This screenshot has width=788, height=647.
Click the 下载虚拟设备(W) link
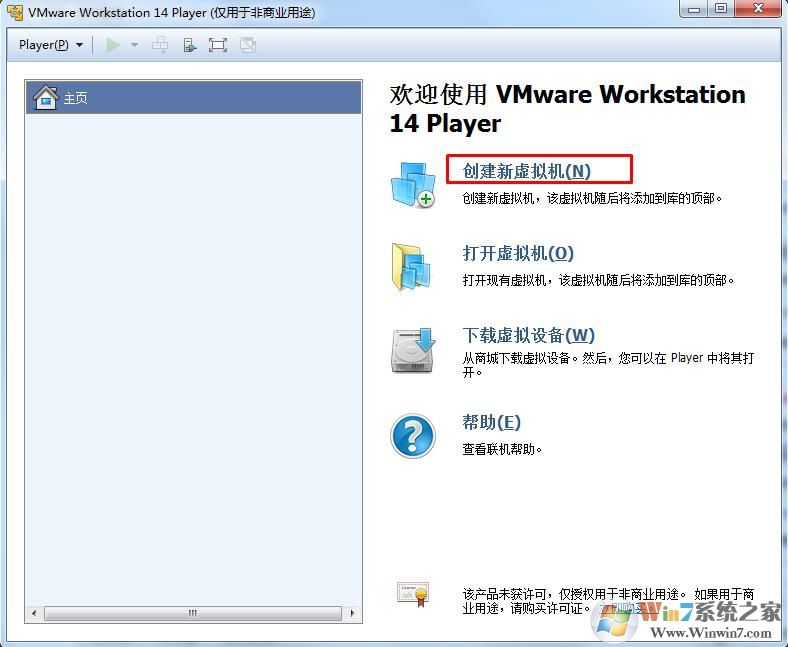coord(528,335)
